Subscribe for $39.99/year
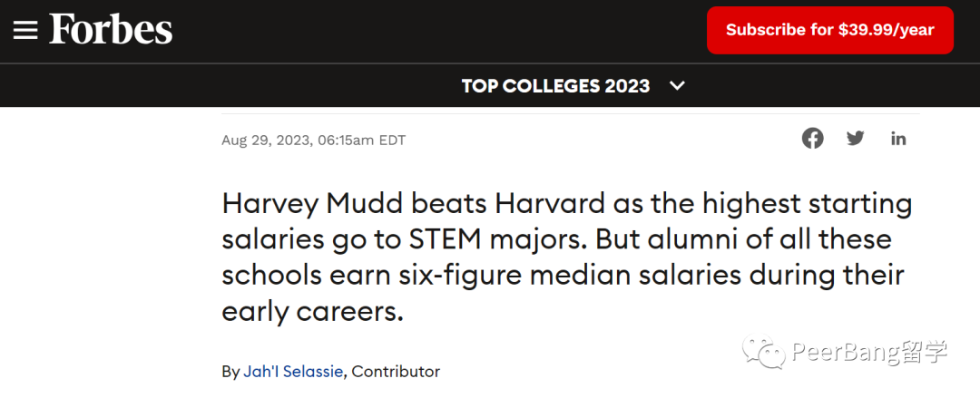Image resolution: width=980 pixels, height=398 pixels. 830,30
